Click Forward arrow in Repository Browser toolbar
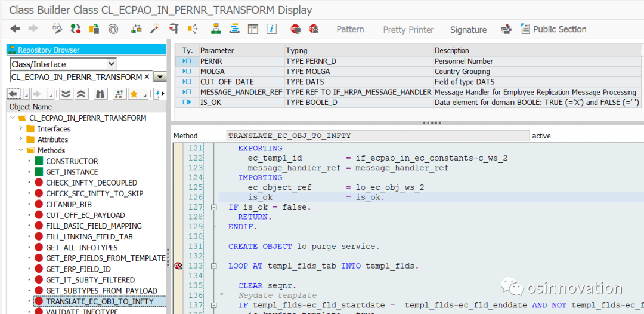The height and width of the screenshot is (314, 644). coord(36,94)
